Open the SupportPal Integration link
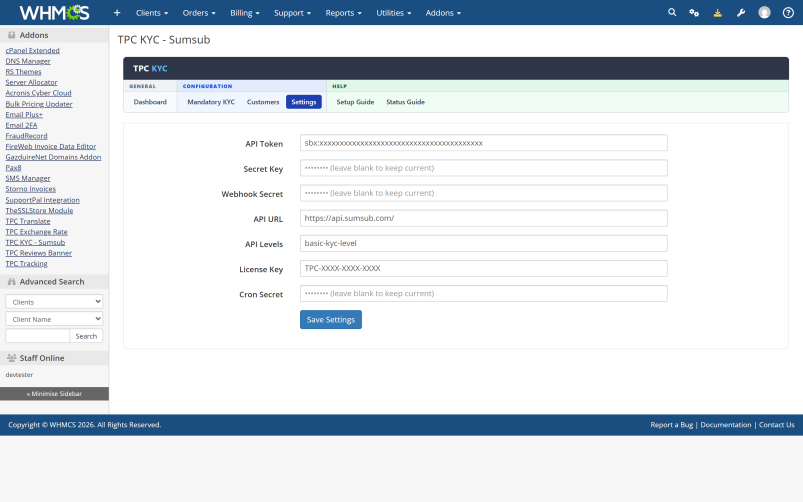The width and height of the screenshot is (803, 502). (43, 200)
